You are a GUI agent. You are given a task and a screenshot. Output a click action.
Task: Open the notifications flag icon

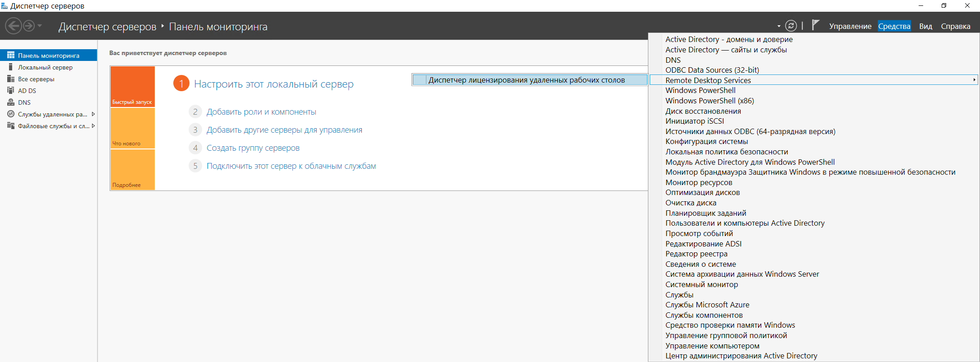(x=815, y=25)
